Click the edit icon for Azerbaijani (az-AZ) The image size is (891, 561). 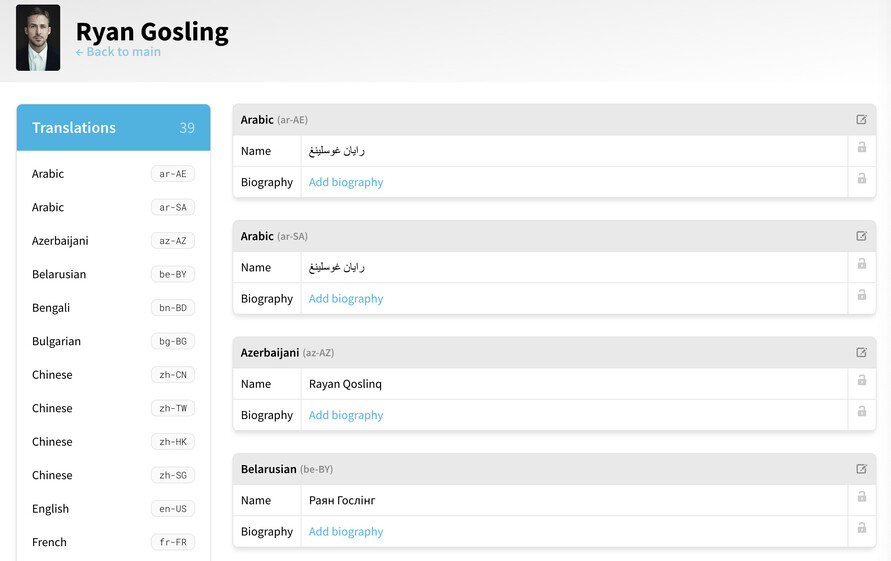(861, 352)
